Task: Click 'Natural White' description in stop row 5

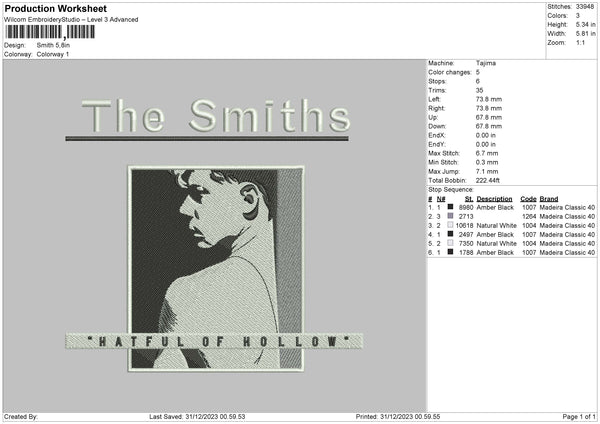Action: pos(496,243)
